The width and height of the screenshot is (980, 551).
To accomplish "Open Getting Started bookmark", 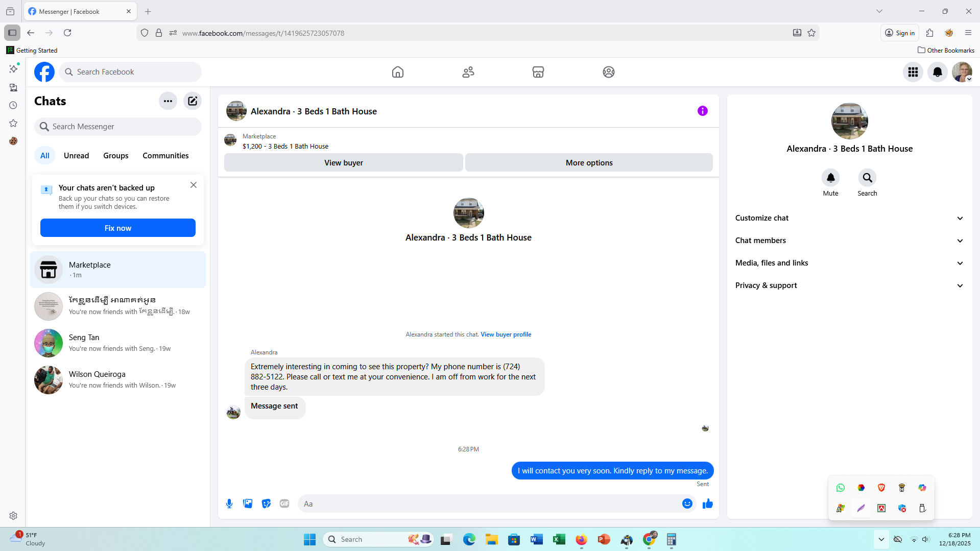I will [32, 50].
